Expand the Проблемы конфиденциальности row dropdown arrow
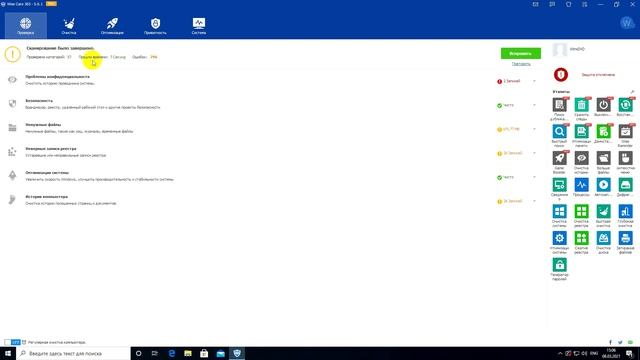 (534, 81)
